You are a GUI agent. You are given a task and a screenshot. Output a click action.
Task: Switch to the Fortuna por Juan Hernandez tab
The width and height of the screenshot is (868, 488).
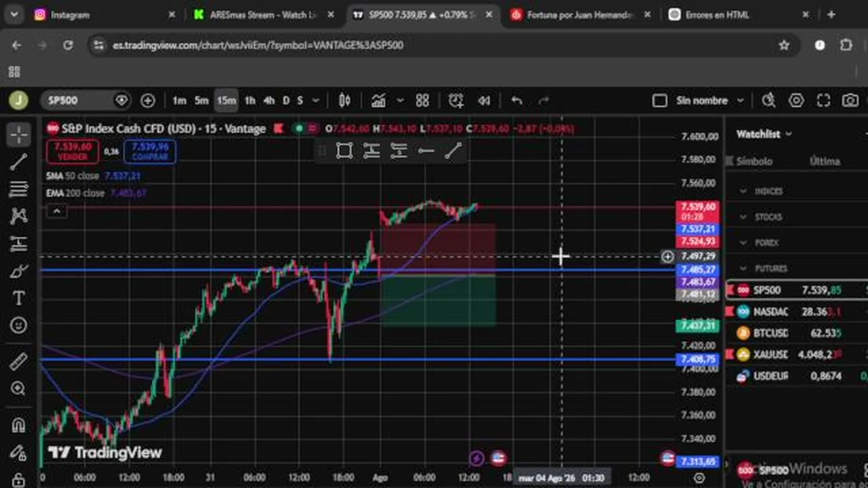click(x=579, y=14)
